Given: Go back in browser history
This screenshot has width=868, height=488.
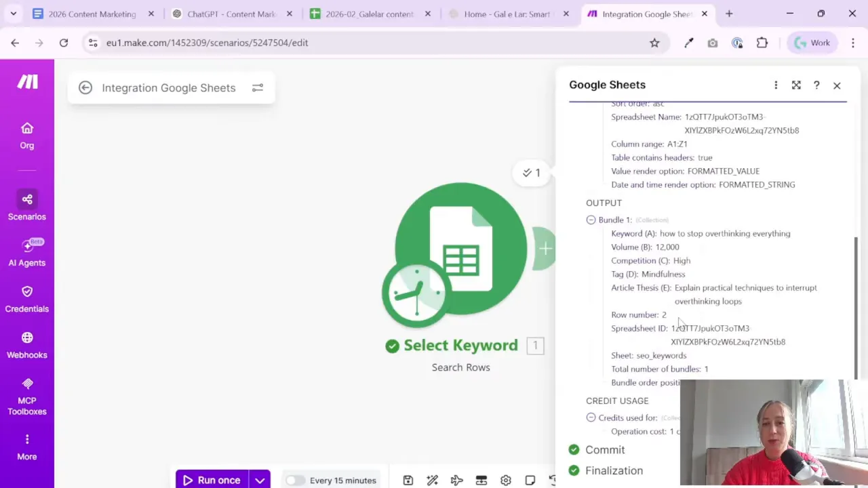Looking at the screenshot, I should [x=15, y=43].
